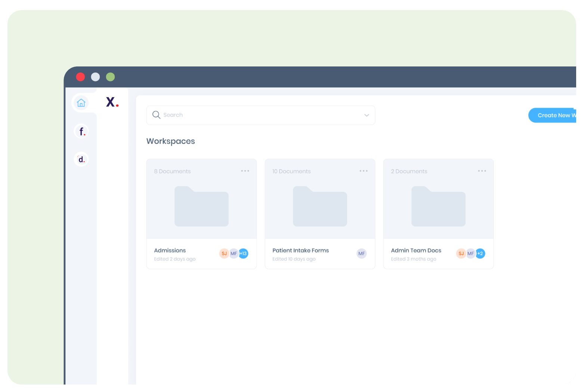Click the 'X.' logo
Screen dimensions: 584x392
tap(112, 102)
